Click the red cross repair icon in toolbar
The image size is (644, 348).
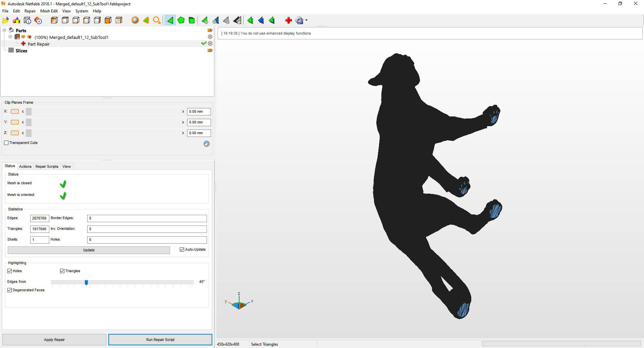point(288,20)
